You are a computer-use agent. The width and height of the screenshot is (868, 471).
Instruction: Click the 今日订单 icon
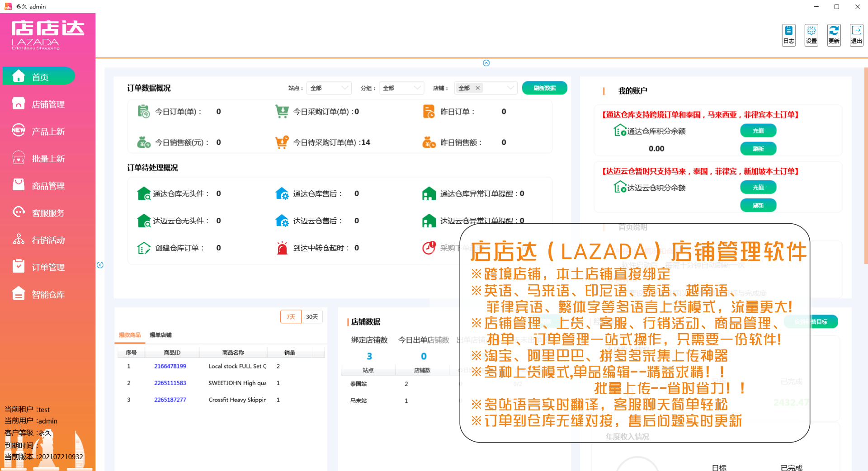pos(144,111)
